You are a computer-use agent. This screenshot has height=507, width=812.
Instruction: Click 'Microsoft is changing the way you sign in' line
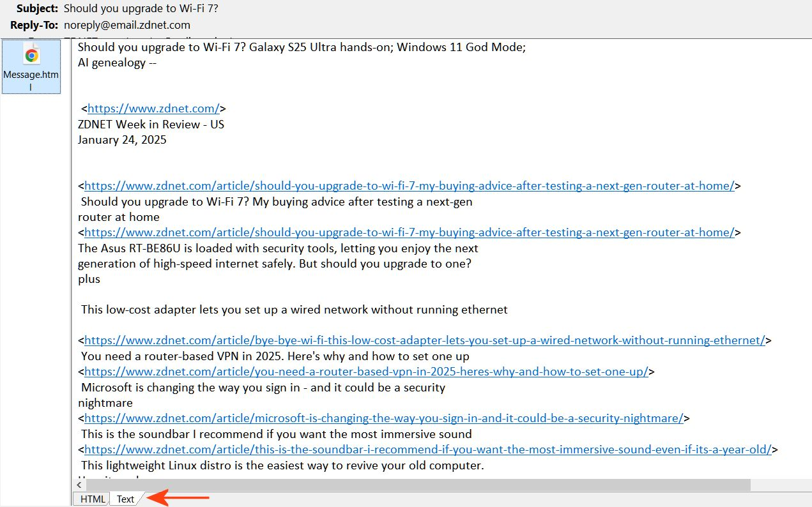[x=263, y=387]
